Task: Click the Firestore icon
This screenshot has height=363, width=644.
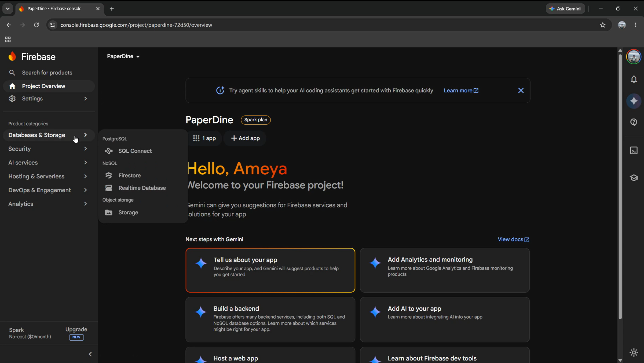Action: (109, 175)
